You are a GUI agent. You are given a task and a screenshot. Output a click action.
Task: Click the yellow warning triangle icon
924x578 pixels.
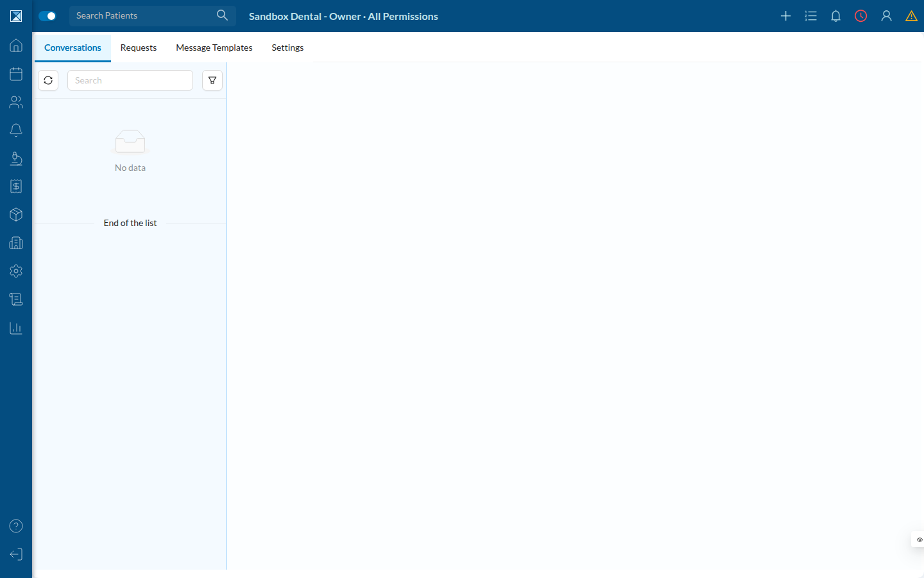point(911,16)
